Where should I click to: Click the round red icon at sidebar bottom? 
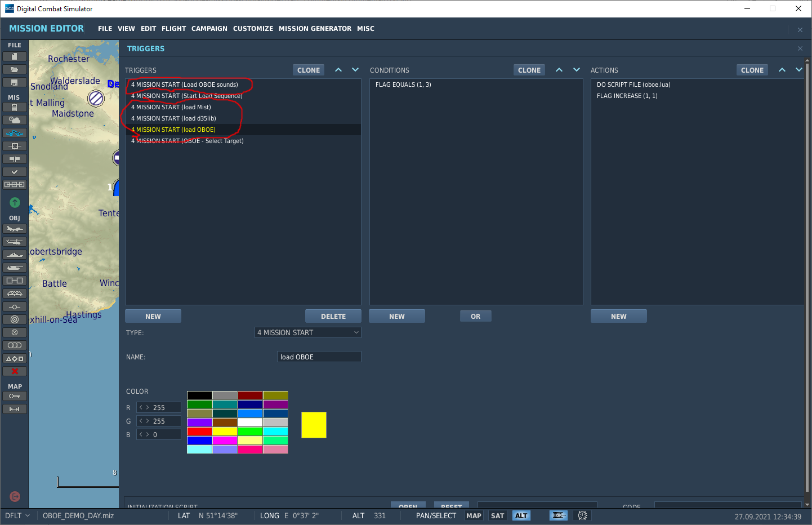(x=15, y=496)
